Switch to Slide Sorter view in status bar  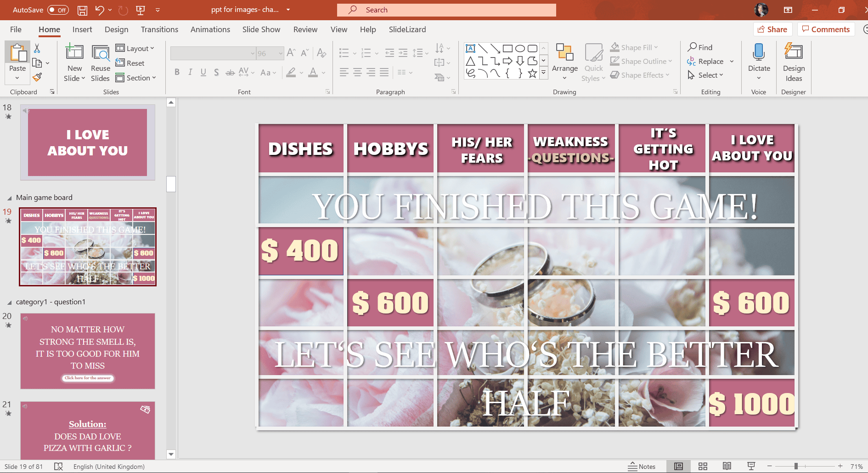703,466
